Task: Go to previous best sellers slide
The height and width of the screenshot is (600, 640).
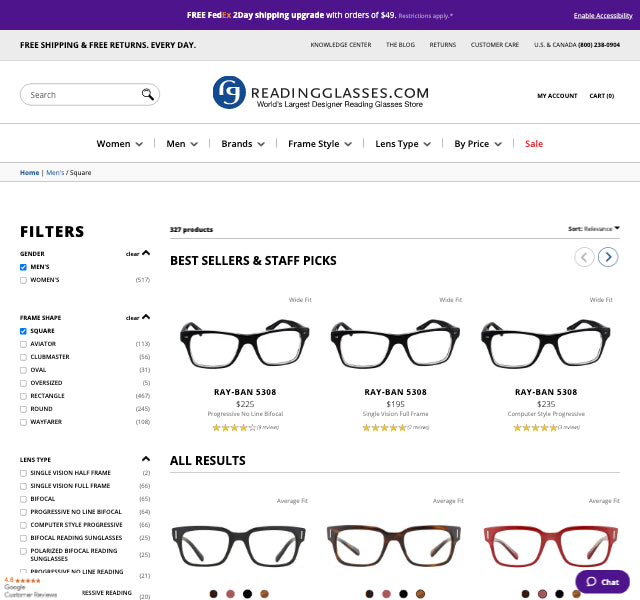Action: (584, 257)
